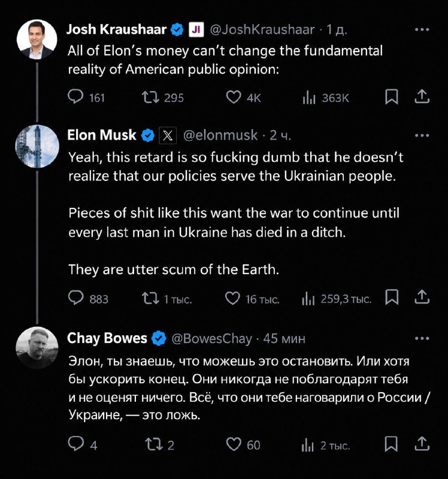Share Chay Bowes' tweet
Image resolution: width=448 pixels, height=479 pixels.
[422, 444]
